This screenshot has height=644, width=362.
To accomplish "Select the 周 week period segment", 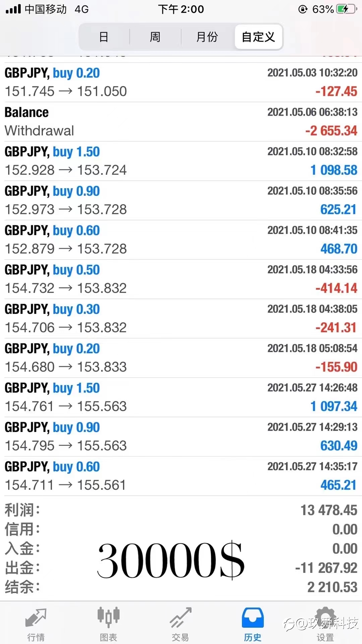I will (155, 37).
